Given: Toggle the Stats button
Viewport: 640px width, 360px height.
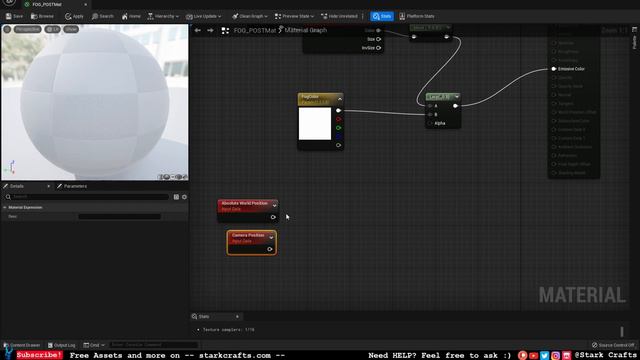Looking at the screenshot, I should pyautogui.click(x=382, y=16).
